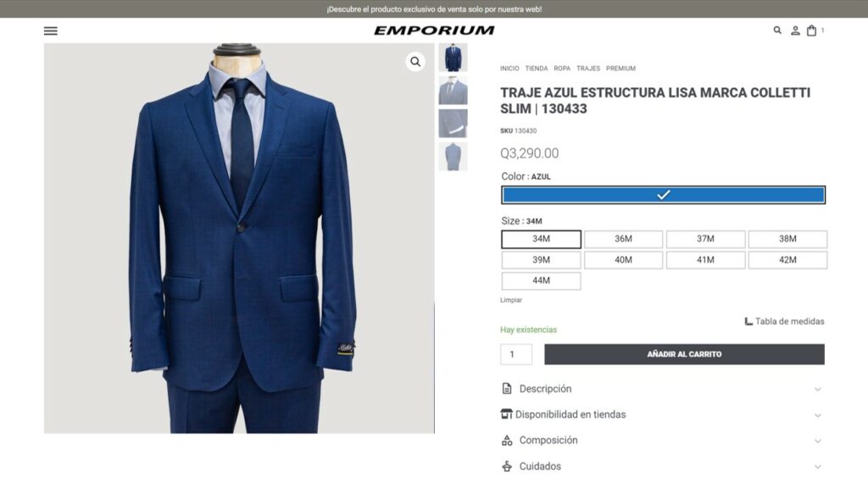
Task: Go to TIENDA breadcrumb
Action: point(536,69)
